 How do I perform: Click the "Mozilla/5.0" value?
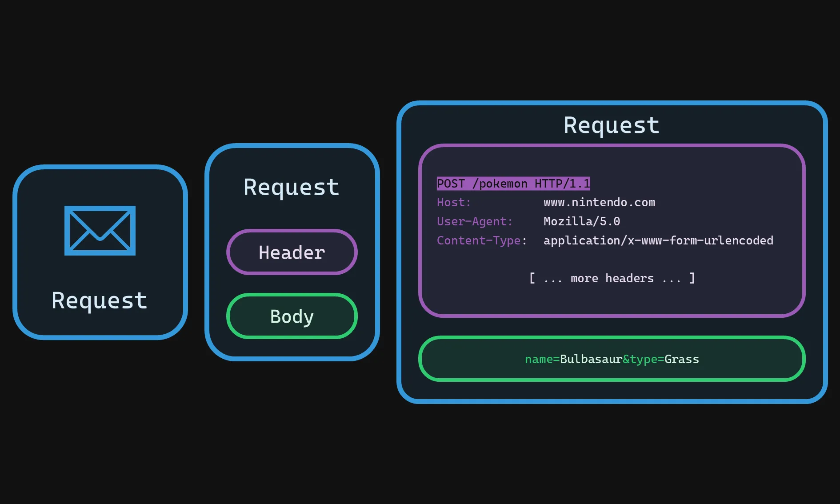582,221
